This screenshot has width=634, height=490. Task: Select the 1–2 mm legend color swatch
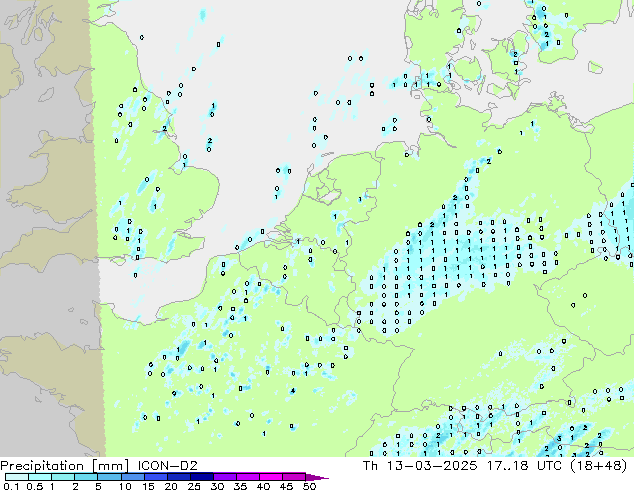63,477
